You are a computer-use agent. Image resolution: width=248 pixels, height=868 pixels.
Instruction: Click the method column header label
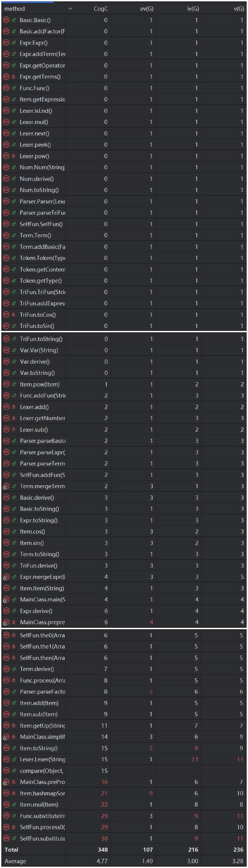pyautogui.click(x=15, y=9)
